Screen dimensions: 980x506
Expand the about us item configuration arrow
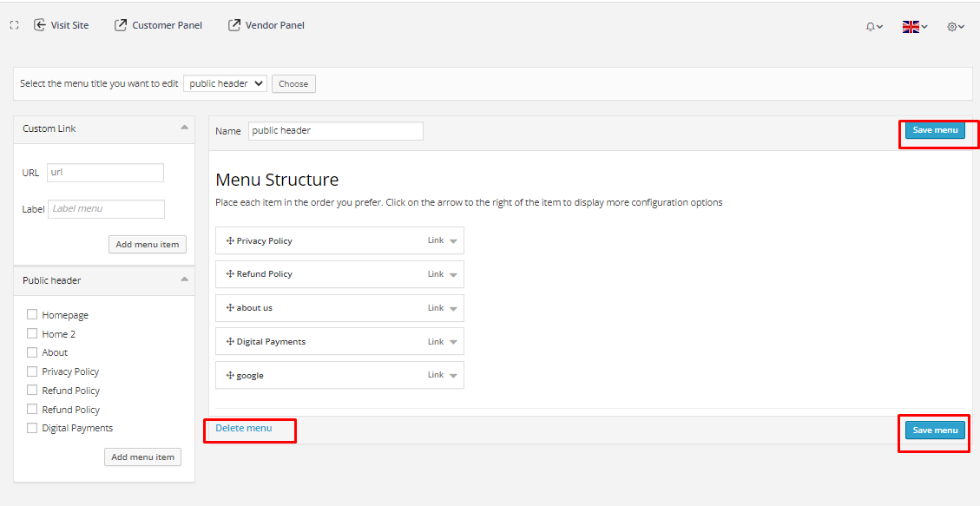(453, 309)
